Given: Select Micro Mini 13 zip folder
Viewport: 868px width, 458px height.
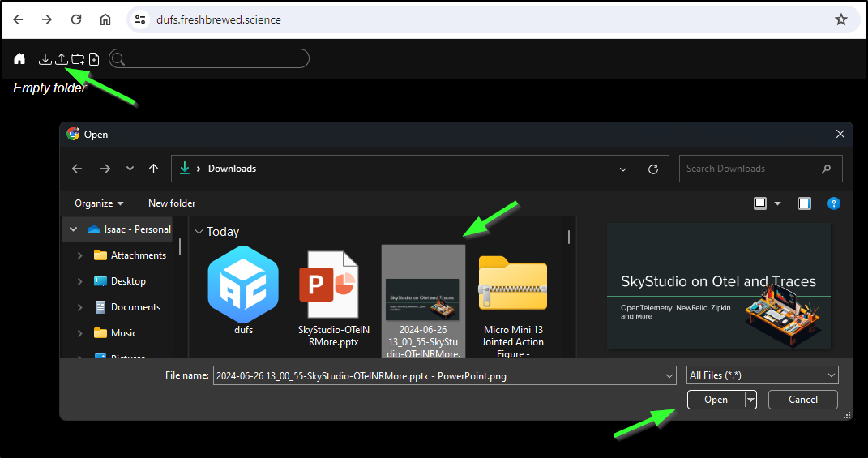Looking at the screenshot, I should 512,306.
